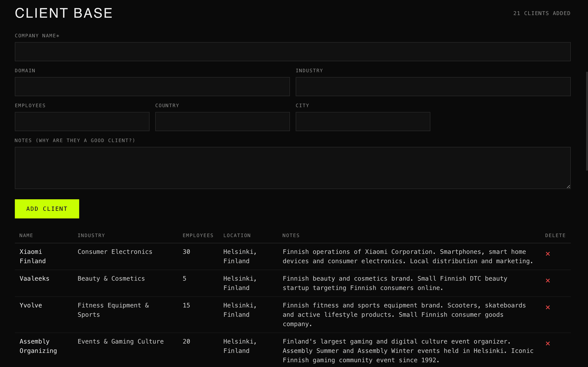Select the Xiaomi Finland name cell
The width and height of the screenshot is (588, 367).
point(33,256)
